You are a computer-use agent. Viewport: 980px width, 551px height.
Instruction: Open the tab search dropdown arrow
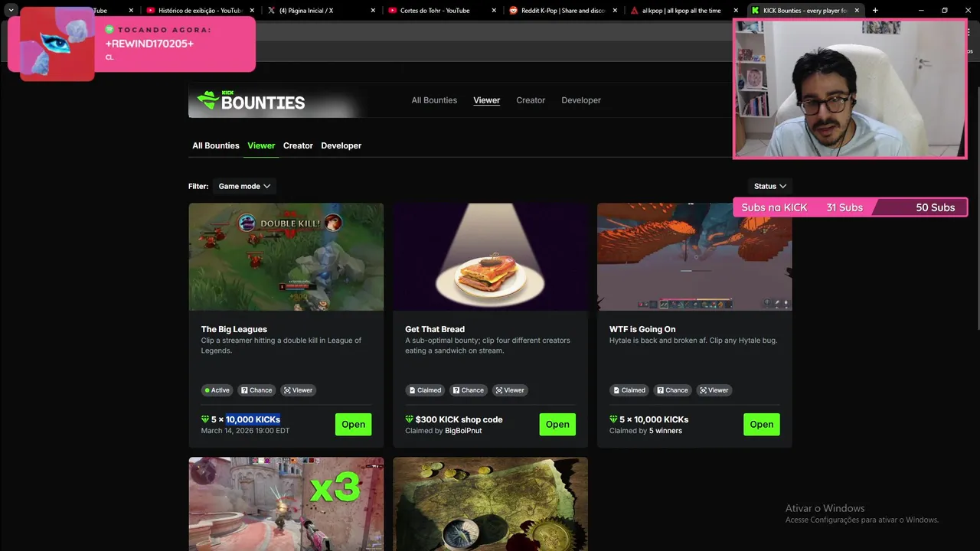pos(11,11)
